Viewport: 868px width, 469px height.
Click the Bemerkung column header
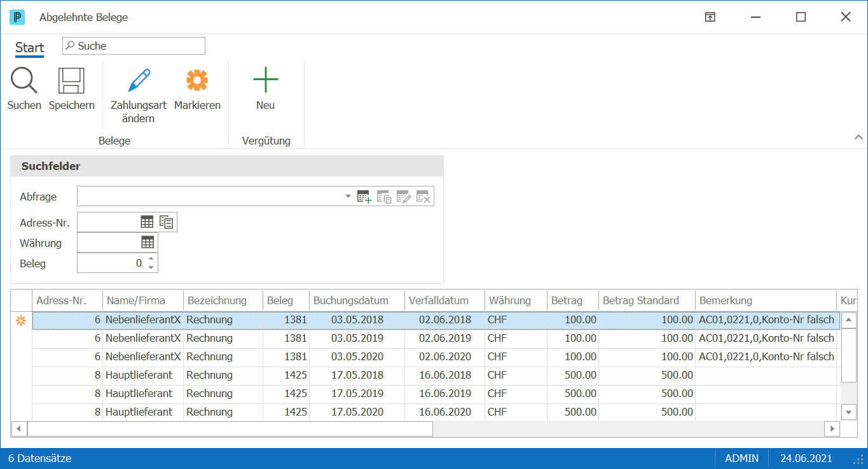(x=766, y=300)
